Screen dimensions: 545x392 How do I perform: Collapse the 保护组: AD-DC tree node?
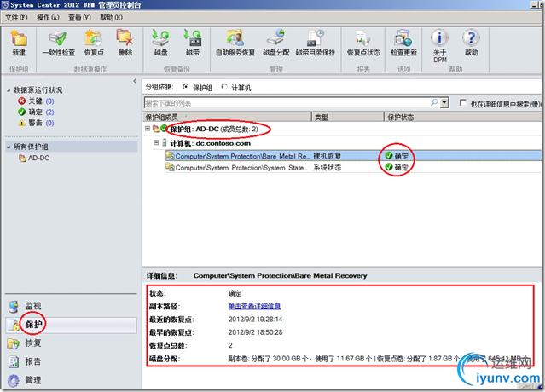(x=148, y=129)
